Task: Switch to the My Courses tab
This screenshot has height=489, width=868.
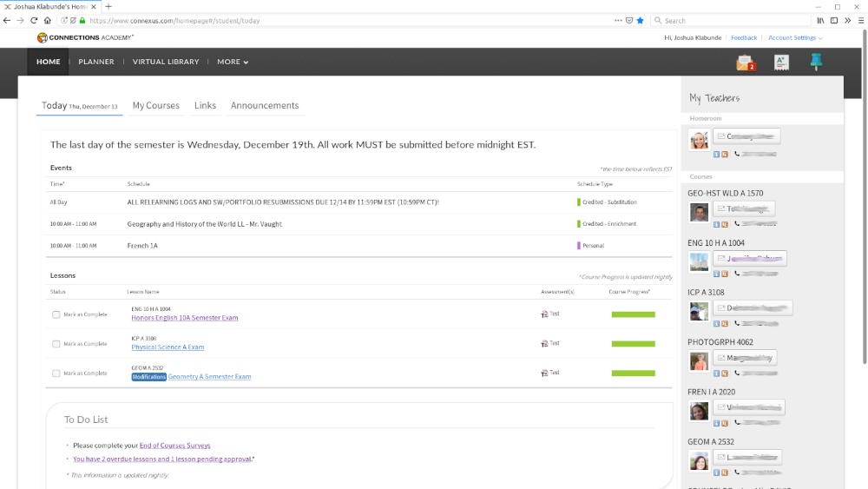Action: pos(155,106)
